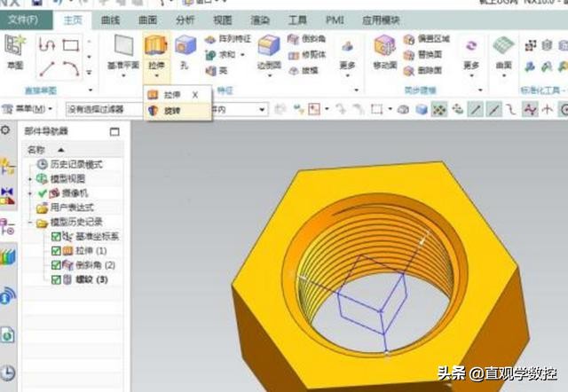The width and height of the screenshot is (568, 392).
Task: Switch to the 分析 tab
Action: [x=185, y=20]
